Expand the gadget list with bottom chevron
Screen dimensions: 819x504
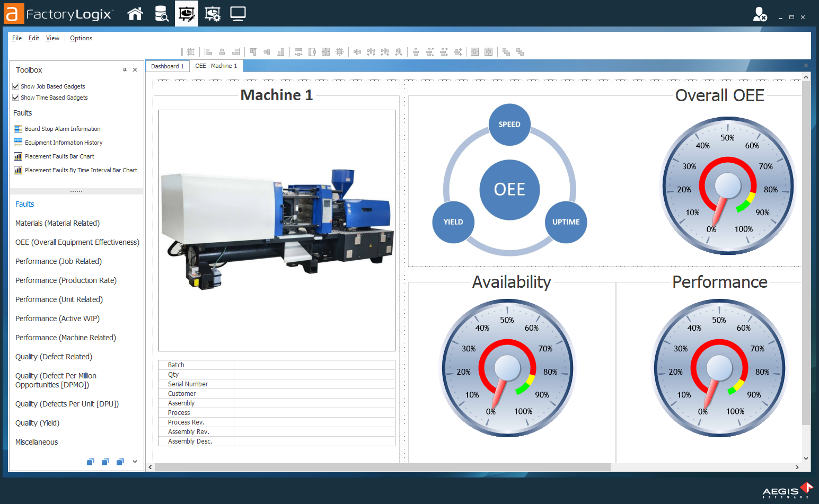(x=135, y=462)
